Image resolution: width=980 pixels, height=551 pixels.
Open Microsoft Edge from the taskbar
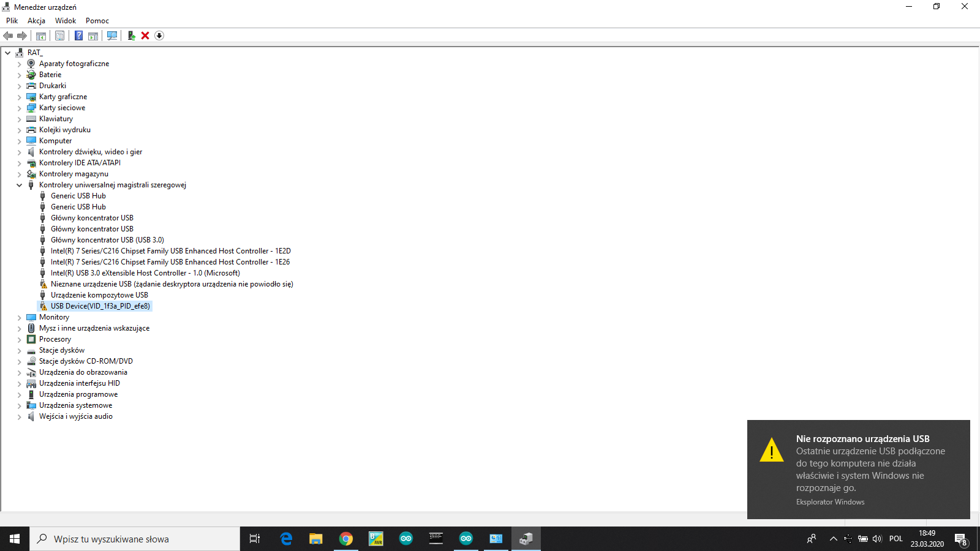(x=286, y=539)
